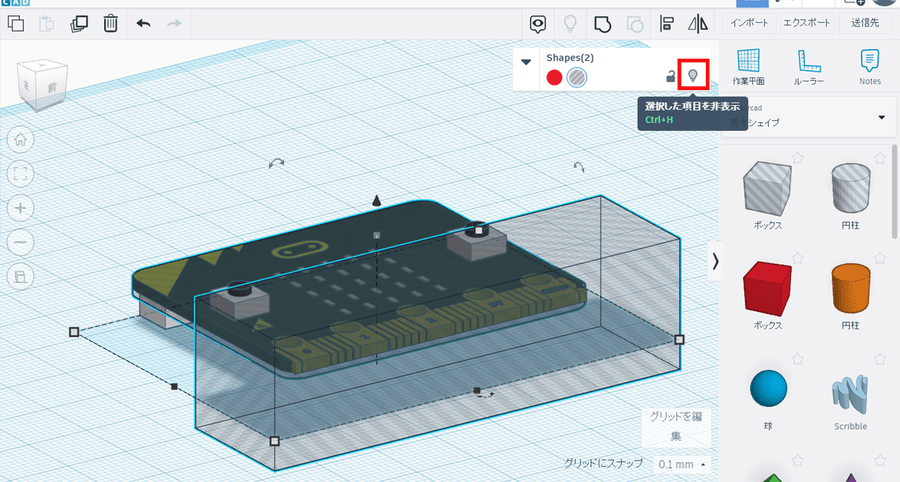Click the Mirror flip icon

(x=698, y=24)
